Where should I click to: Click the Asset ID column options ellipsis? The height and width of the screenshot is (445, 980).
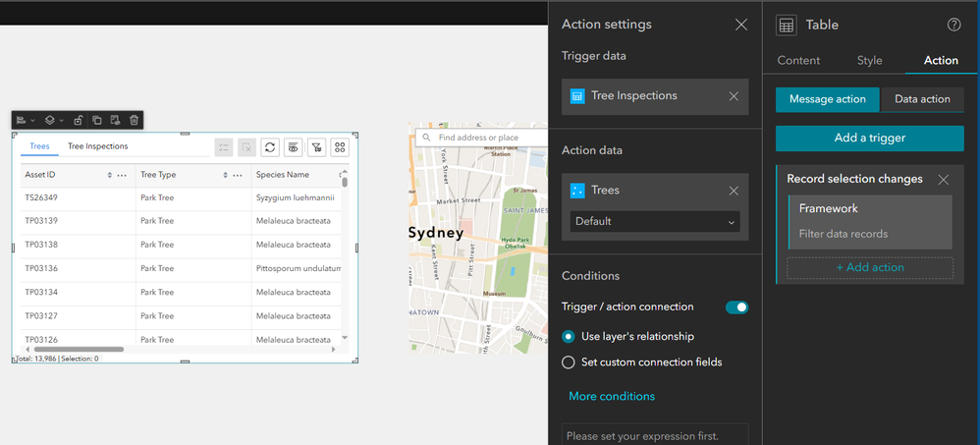[122, 175]
